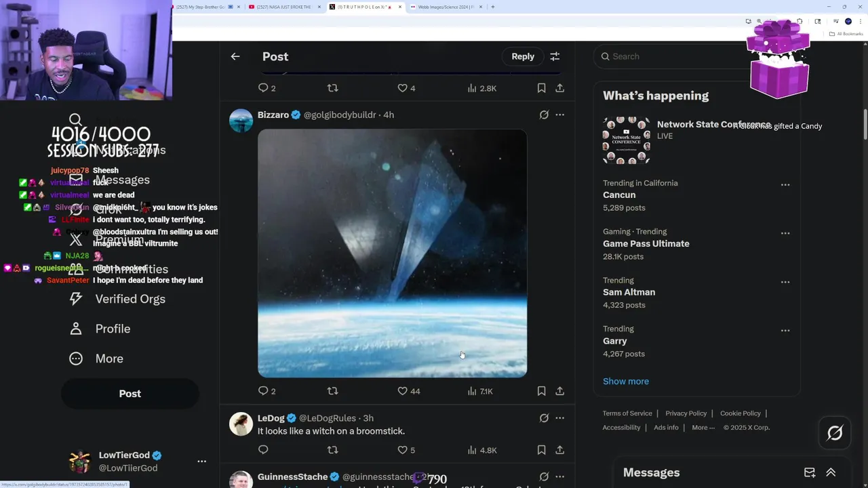
Task: Open Sam Altman trending topic
Action: [x=629, y=292]
